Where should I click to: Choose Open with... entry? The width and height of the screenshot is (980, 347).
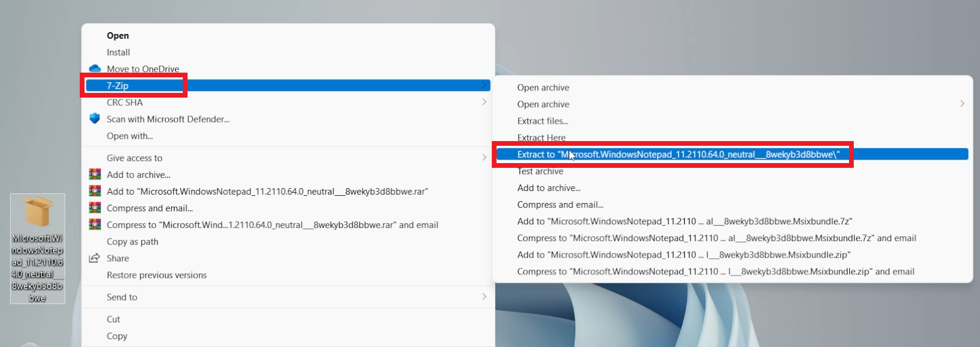130,136
